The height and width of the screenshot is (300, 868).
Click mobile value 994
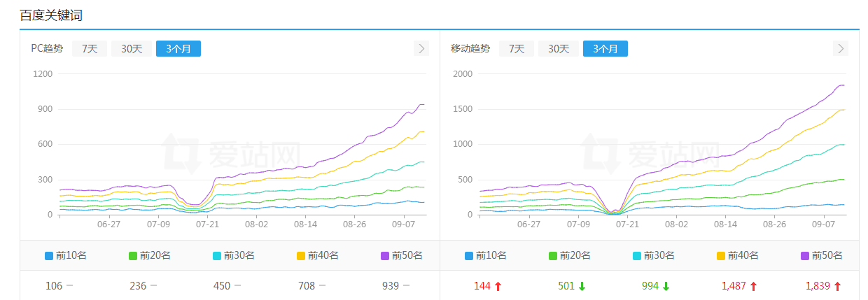pyautogui.click(x=650, y=286)
